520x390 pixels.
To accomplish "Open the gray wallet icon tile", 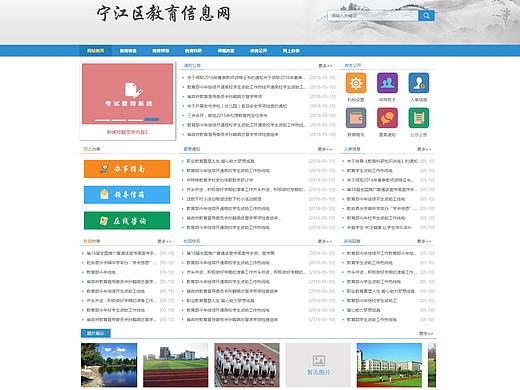I will pos(356,118).
